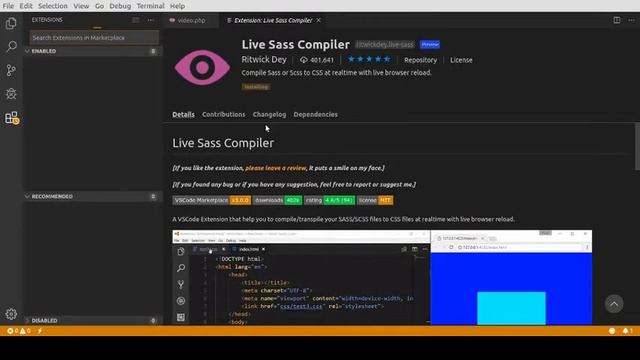Click the scroll to top arrow button
Screen dimensions: 640x360
coord(614,304)
